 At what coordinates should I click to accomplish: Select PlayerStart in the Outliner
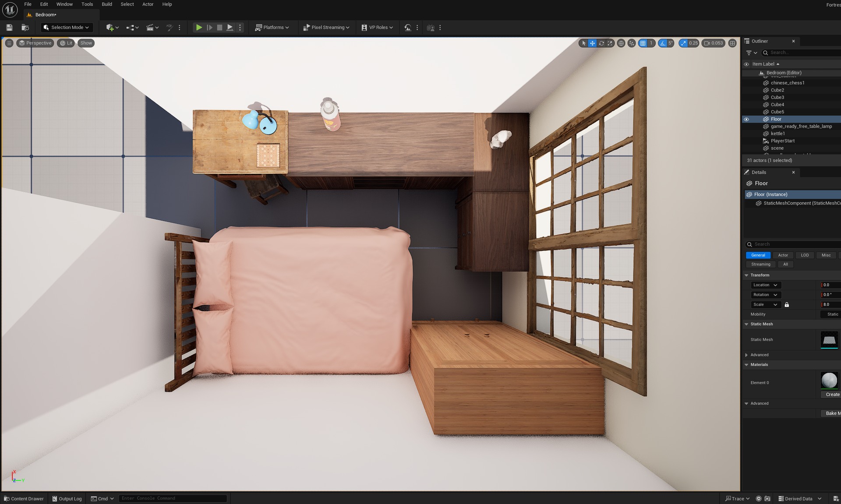[782, 141]
